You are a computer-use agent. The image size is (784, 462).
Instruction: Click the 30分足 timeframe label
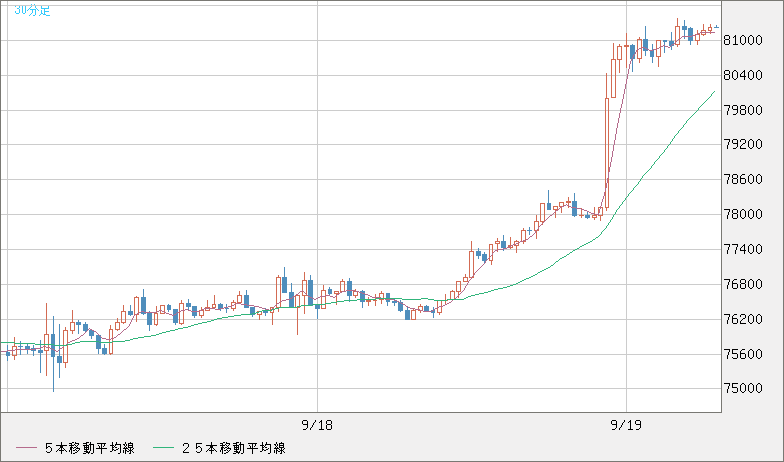pyautogui.click(x=32, y=10)
